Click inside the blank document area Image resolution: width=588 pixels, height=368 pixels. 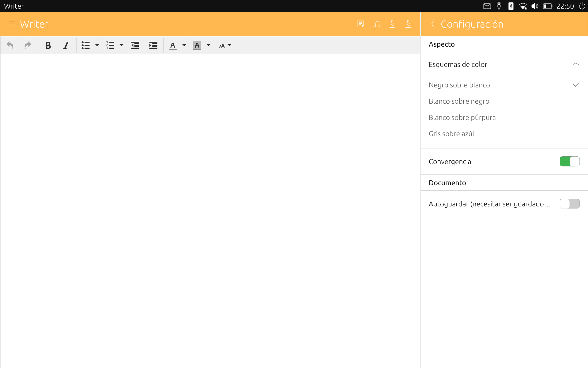click(210, 211)
